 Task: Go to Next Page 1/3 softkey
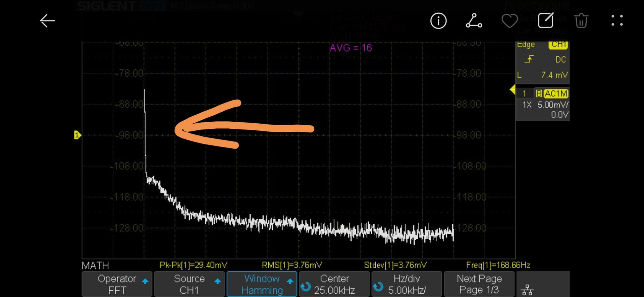[x=479, y=284]
